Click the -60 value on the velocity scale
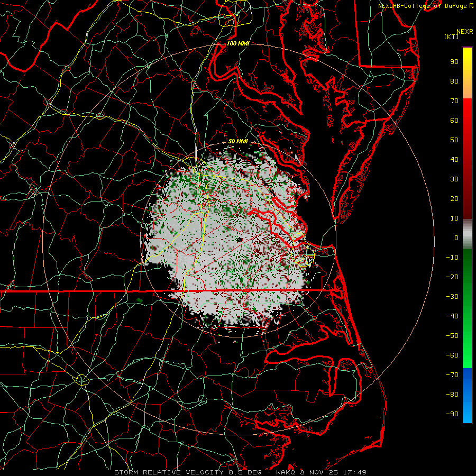 click(452, 355)
